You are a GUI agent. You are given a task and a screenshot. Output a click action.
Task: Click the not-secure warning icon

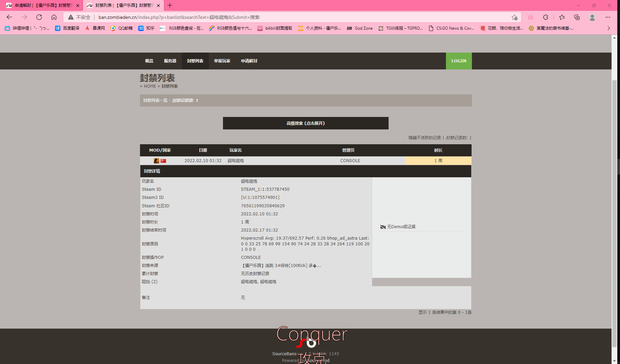point(71,17)
